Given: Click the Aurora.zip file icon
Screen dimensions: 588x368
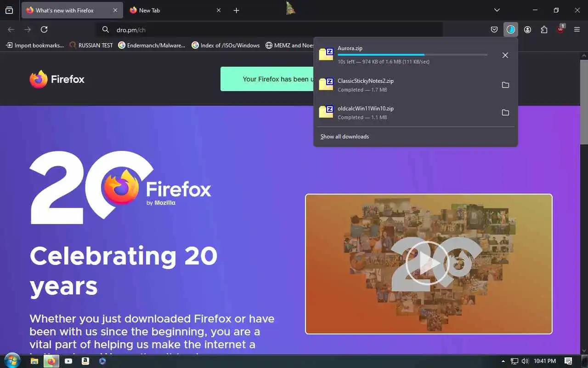Looking at the screenshot, I should [x=326, y=54].
